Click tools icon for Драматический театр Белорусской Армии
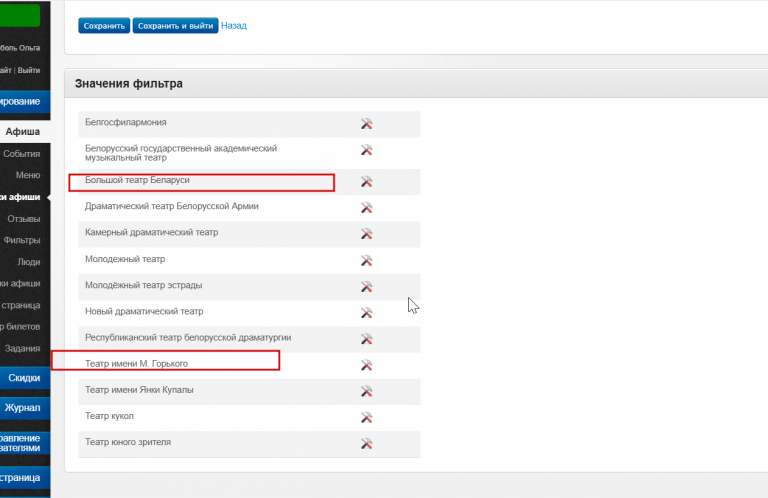This screenshot has height=498, width=768. (x=366, y=208)
